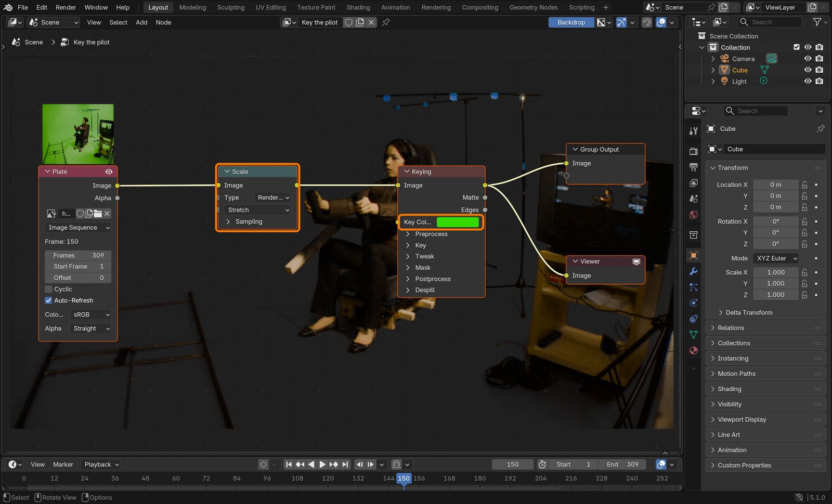The image size is (832, 504).
Task: Open the View Layer properties tab
Action: 693,183
